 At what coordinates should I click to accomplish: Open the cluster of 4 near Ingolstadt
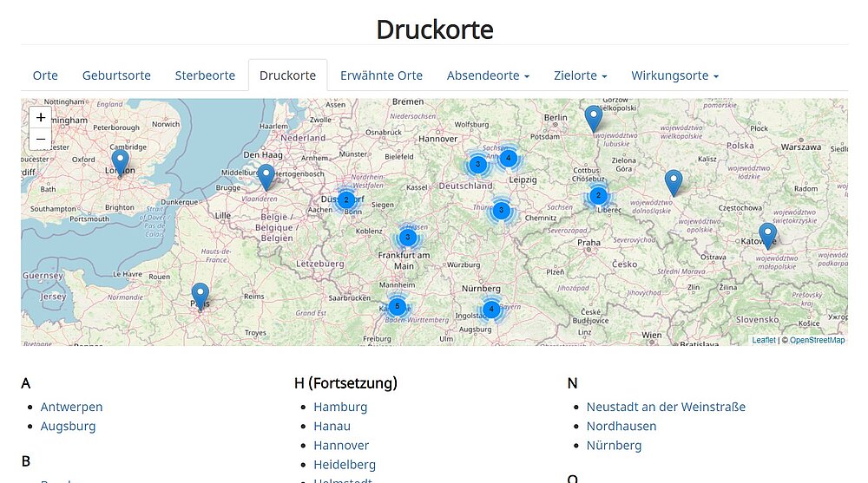(491, 309)
